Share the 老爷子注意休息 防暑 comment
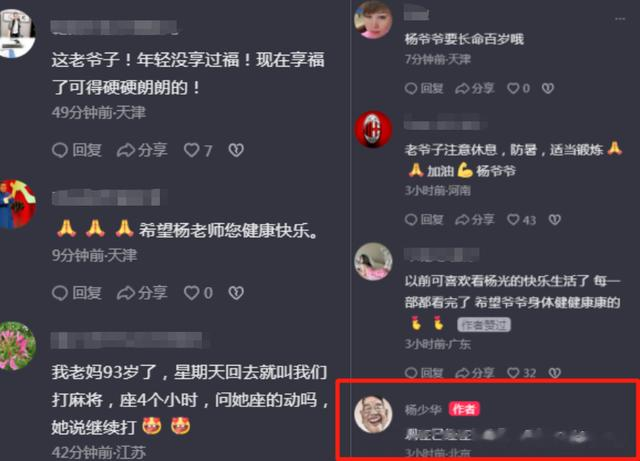The width and height of the screenshot is (640, 461). click(x=475, y=220)
